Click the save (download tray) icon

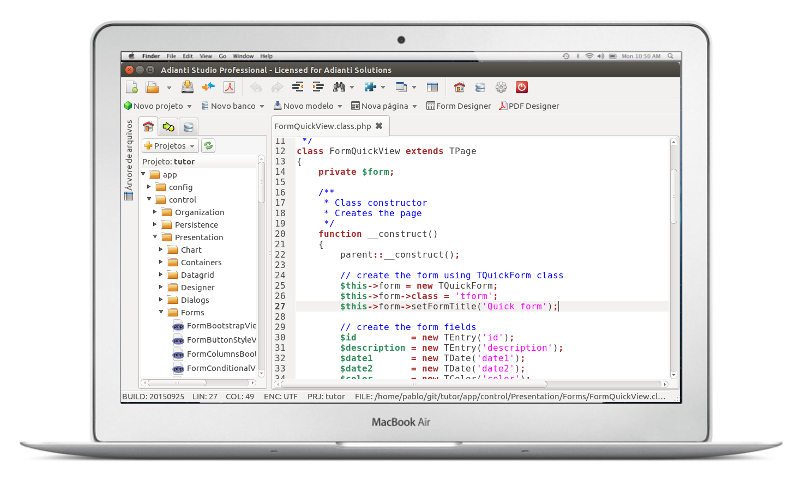187,87
